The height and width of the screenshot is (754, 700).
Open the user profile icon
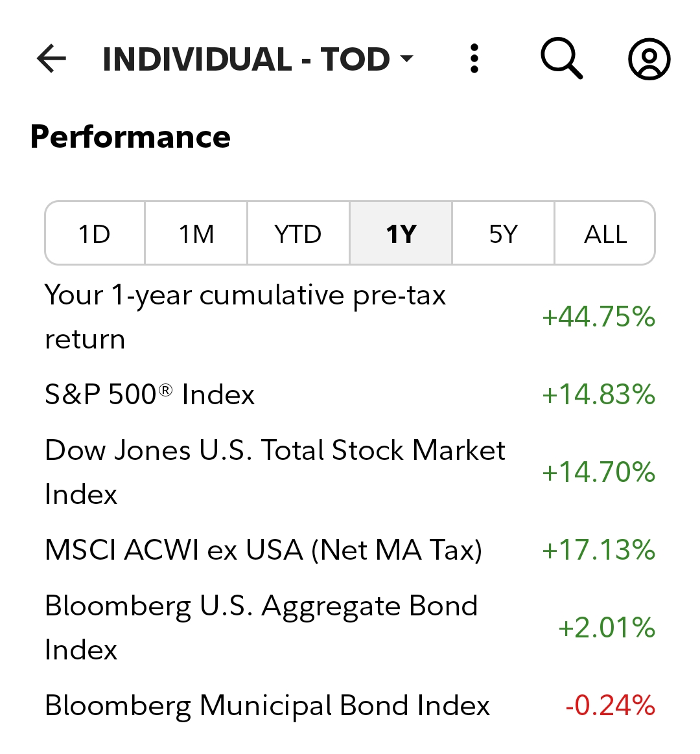649,59
